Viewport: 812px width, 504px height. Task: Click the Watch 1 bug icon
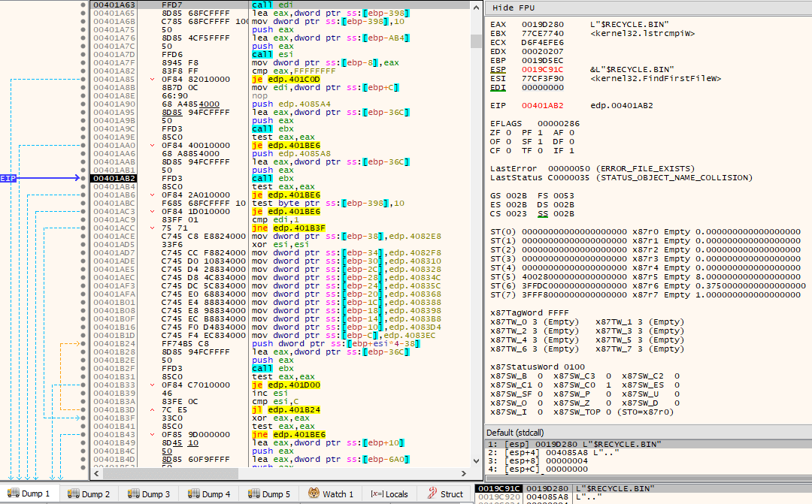click(314, 493)
